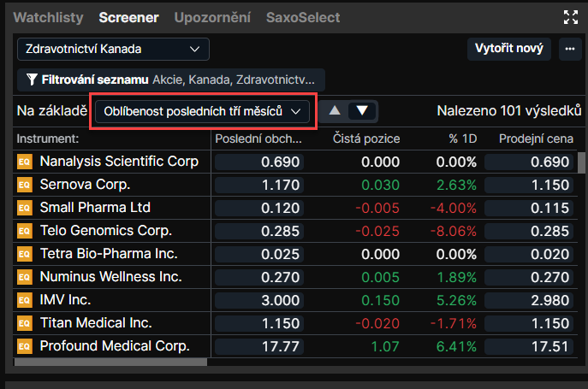Switch to the Watchlisty tab

click(x=49, y=17)
